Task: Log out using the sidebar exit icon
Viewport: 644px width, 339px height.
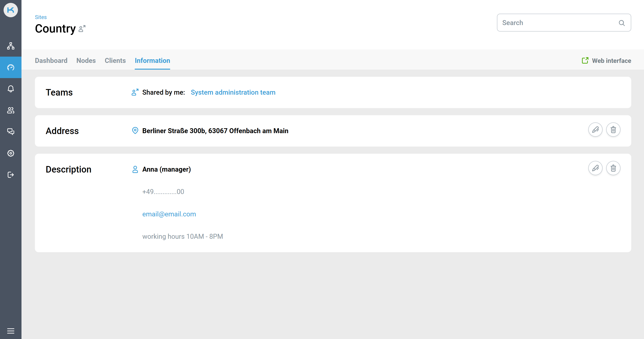Action: pos(11,175)
